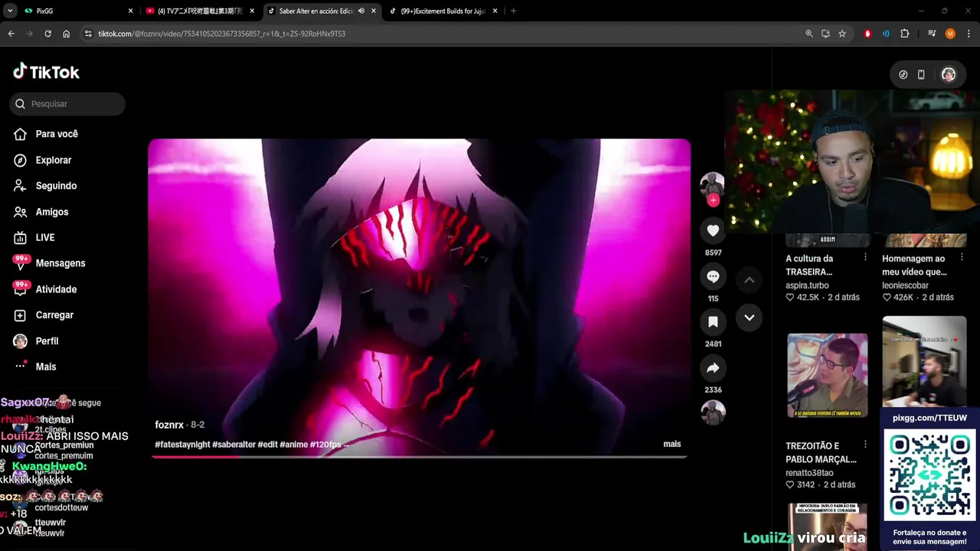Click the browser back arrow
Screen dimensions: 980x551
11,34
